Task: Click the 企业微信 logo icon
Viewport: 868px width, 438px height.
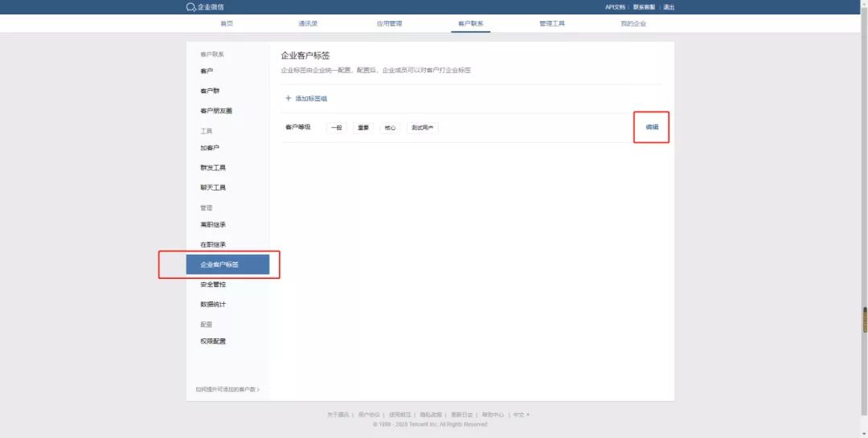Action: click(x=191, y=7)
